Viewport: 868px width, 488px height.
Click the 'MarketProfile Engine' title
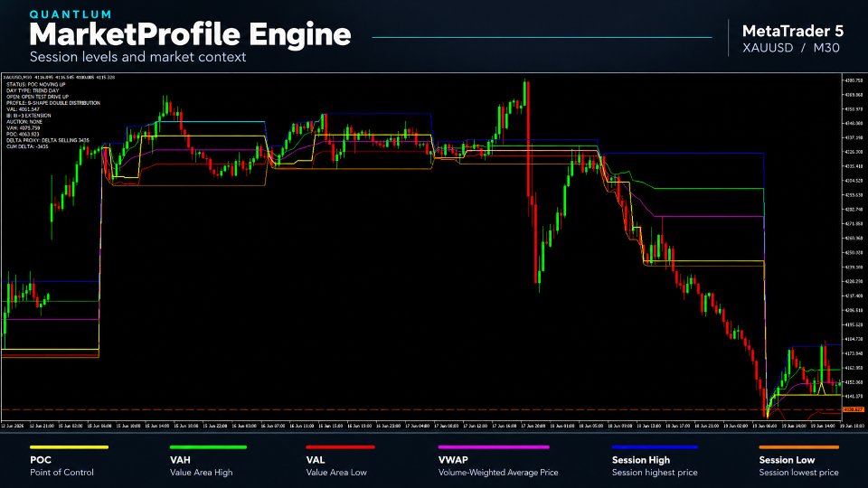190,34
